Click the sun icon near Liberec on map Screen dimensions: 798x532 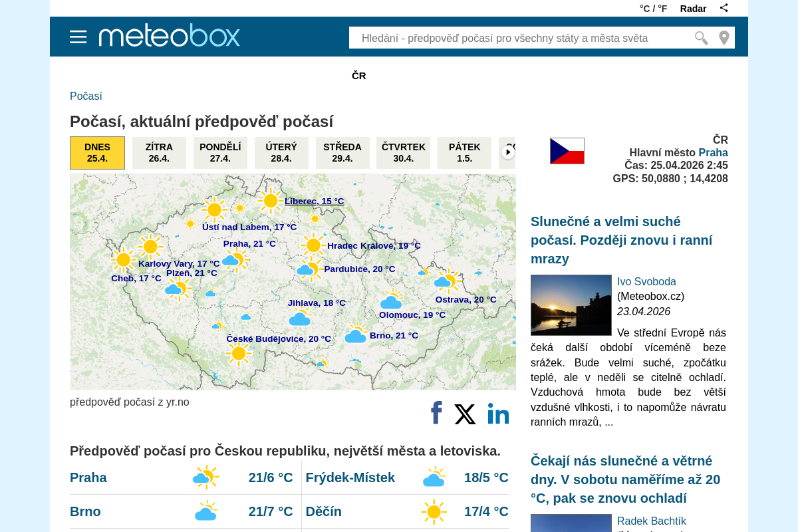(271, 200)
